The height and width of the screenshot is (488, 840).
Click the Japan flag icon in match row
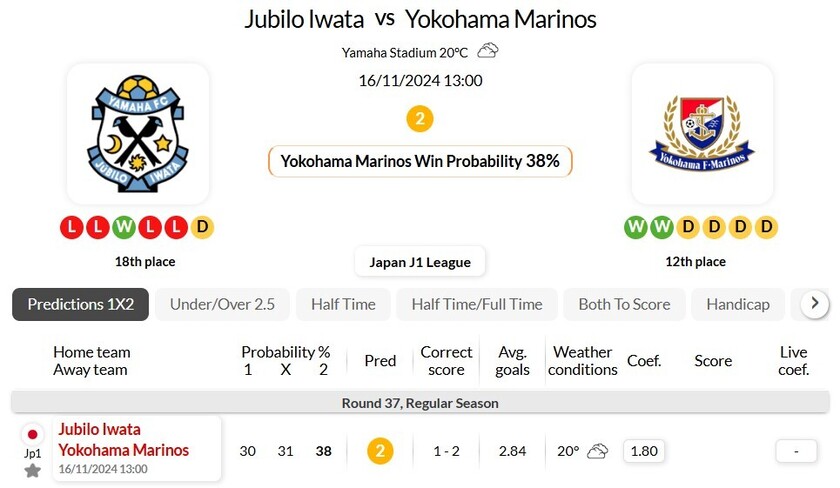click(x=32, y=435)
